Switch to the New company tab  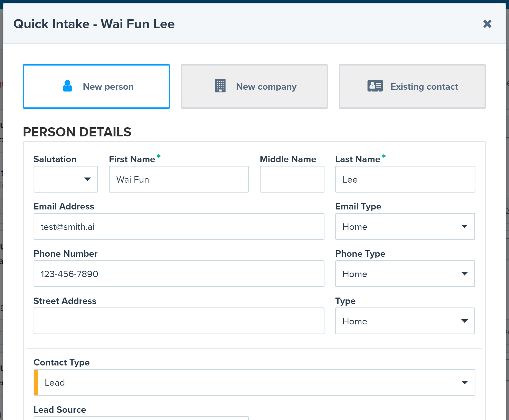[254, 86]
